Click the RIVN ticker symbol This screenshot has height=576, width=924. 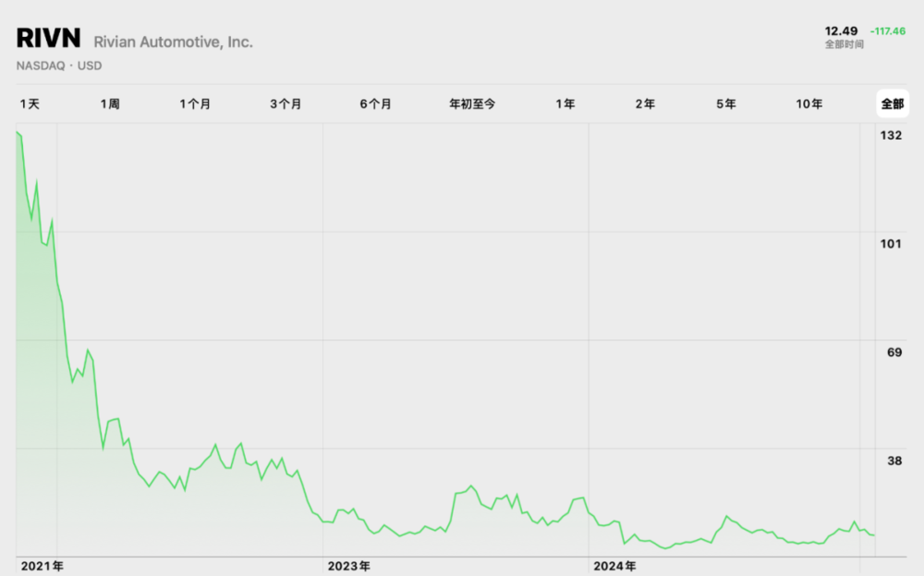tap(48, 38)
